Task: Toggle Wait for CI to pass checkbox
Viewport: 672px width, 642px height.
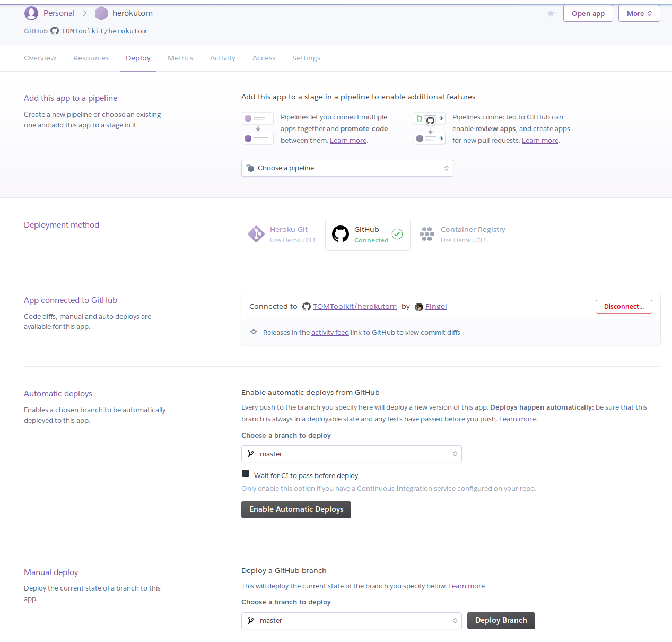Action: tap(246, 473)
